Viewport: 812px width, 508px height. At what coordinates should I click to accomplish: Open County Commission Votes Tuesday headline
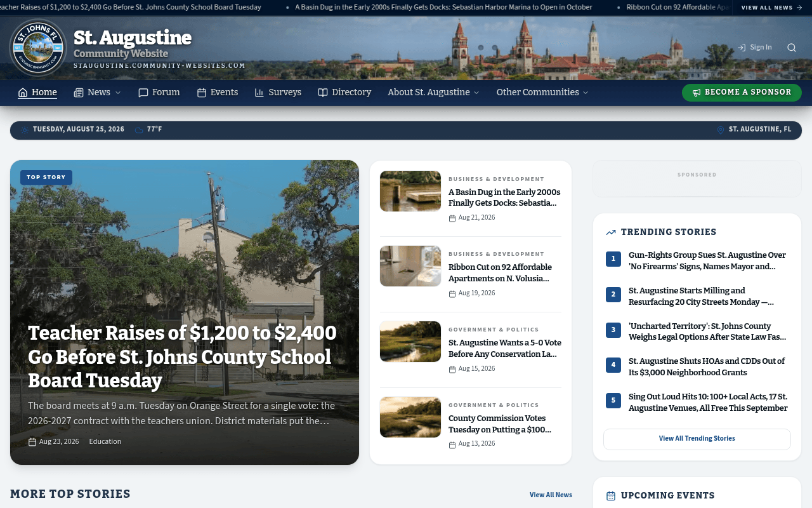click(x=500, y=424)
